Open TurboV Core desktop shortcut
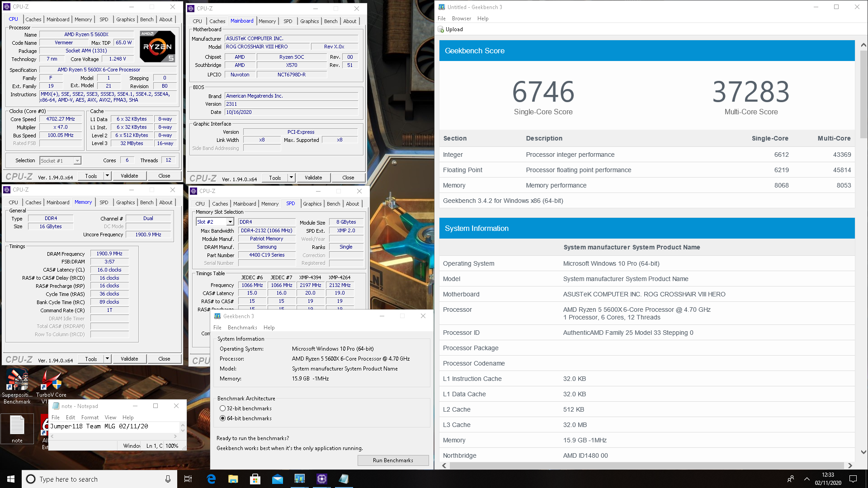 pyautogui.click(x=51, y=386)
